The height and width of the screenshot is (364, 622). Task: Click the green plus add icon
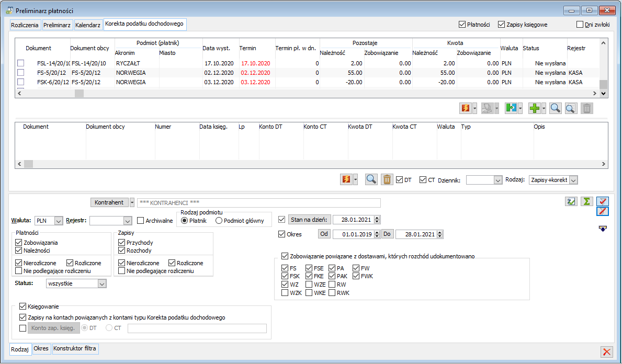pos(535,108)
